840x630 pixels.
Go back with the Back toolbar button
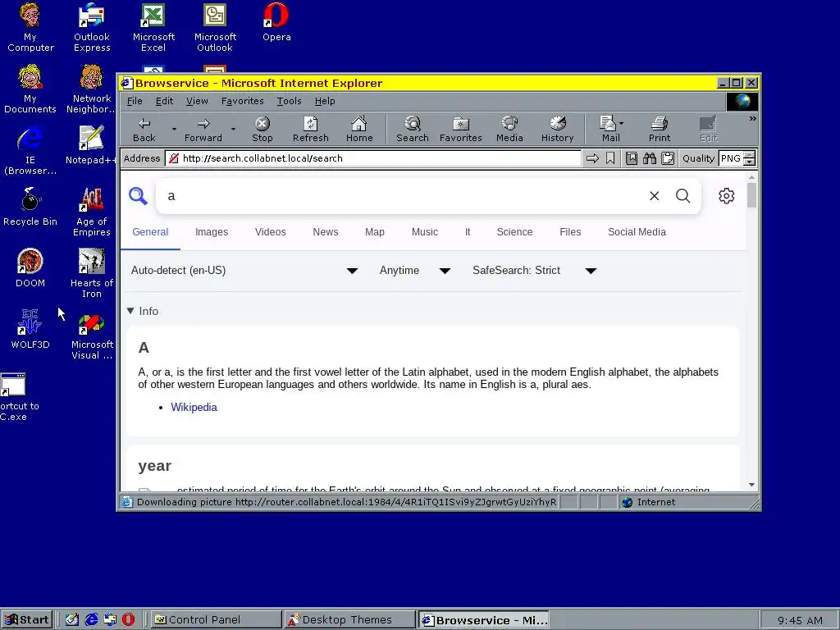point(144,129)
